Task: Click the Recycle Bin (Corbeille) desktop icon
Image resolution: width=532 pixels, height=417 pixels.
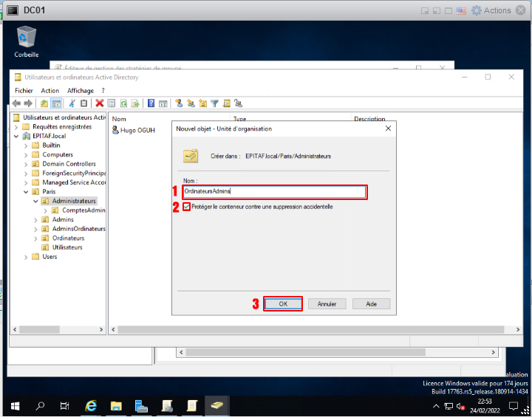Action: point(27,41)
